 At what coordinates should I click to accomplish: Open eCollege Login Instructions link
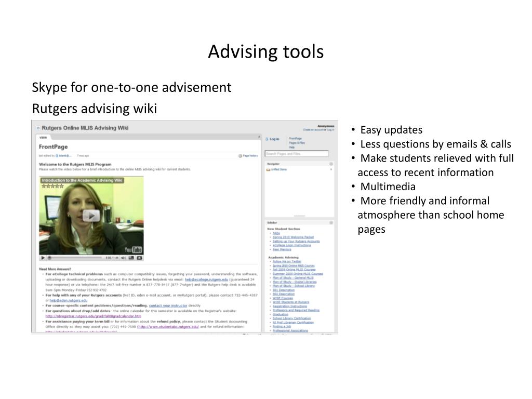(x=292, y=245)
